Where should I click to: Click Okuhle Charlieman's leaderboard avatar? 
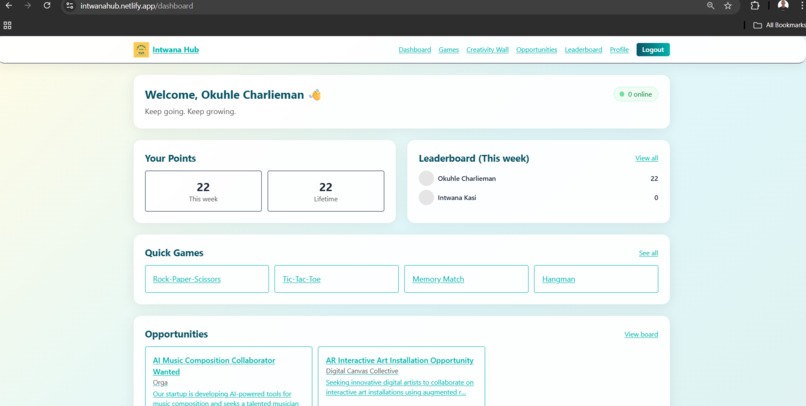[x=426, y=178]
